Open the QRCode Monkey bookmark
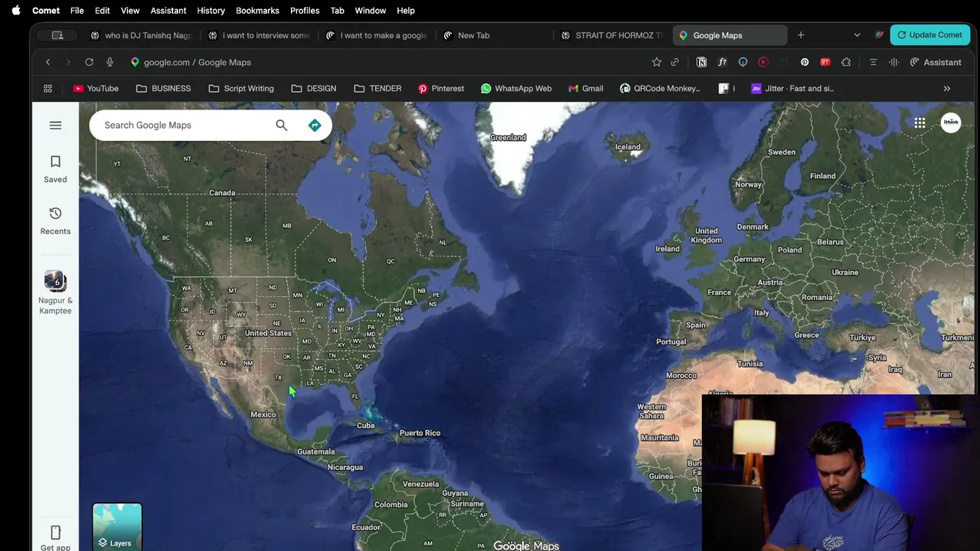 coord(660,88)
